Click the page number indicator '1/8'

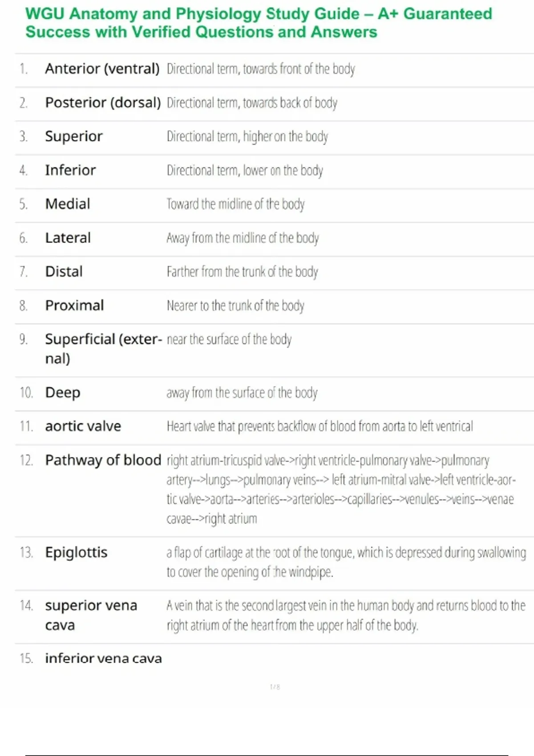[275, 687]
